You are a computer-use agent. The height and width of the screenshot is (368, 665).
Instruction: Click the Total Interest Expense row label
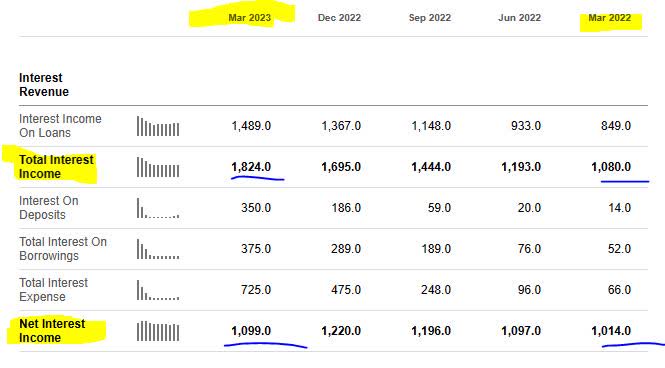pyautogui.click(x=53, y=290)
